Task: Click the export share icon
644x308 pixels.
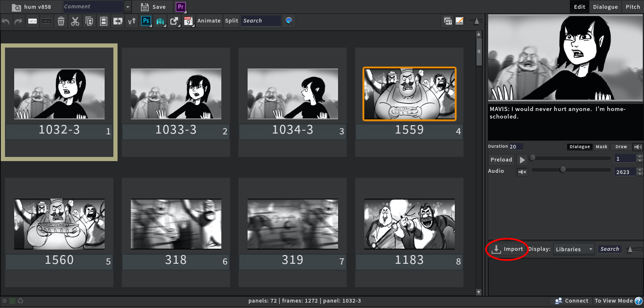Action: [x=174, y=21]
